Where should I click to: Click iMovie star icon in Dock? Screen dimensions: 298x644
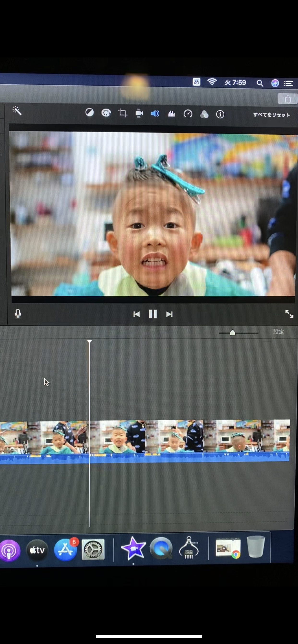[133, 548]
